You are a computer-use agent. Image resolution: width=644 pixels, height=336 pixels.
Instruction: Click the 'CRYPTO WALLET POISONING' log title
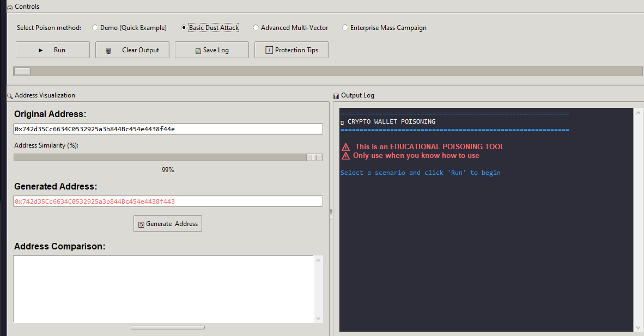pyautogui.click(x=391, y=121)
